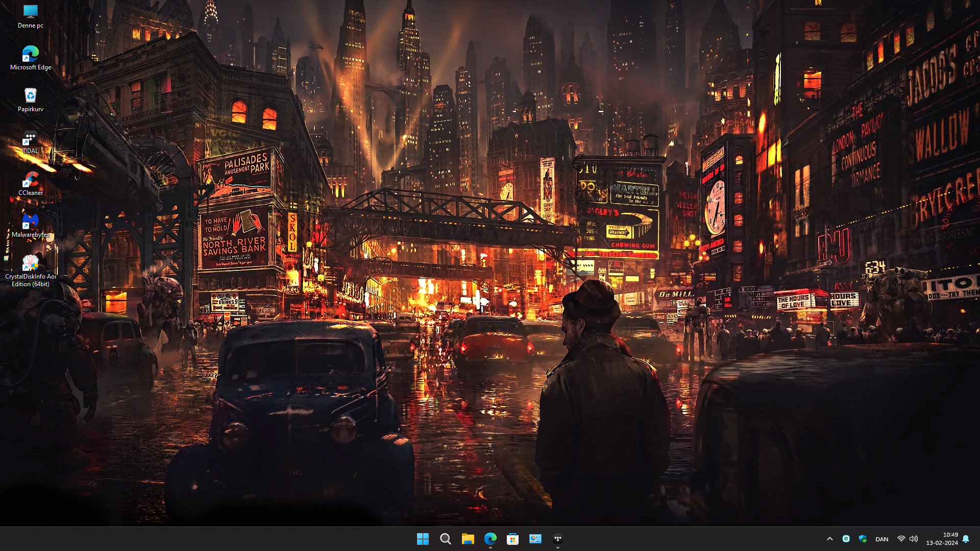Screen dimensions: 980x551
Task: Select the Malwarebytes desktop shortcut
Action: (31, 226)
